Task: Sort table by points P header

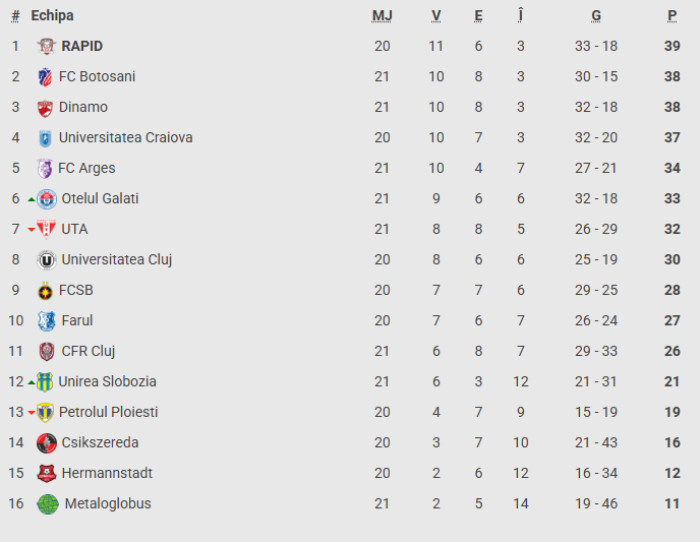Action: coord(672,16)
